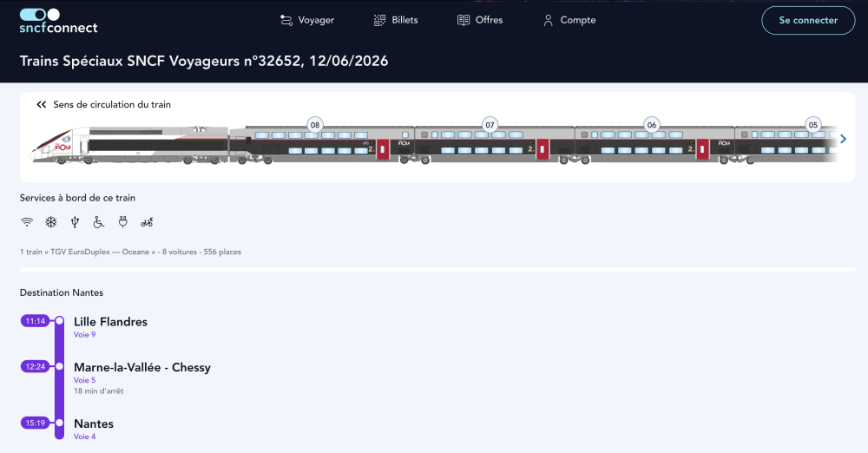Click the Voie 4 platform label
The height and width of the screenshot is (453, 868).
tap(85, 437)
